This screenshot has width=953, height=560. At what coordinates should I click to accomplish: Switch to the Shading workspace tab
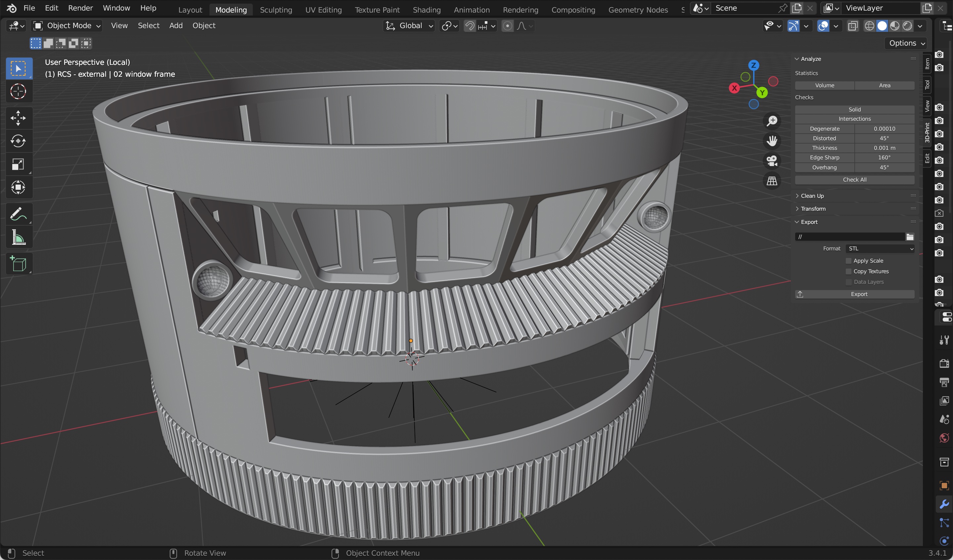coord(427,10)
